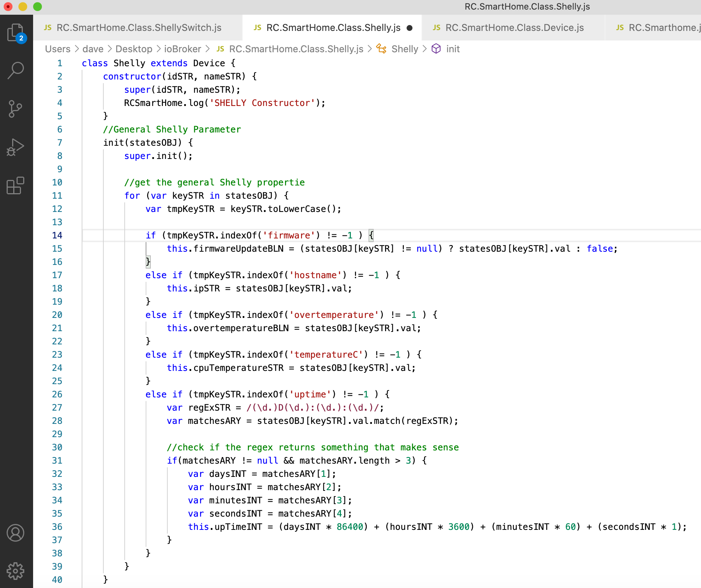This screenshot has width=701, height=588.
Task: Click 'hoursINT' declaration on line 33
Action: [230, 487]
